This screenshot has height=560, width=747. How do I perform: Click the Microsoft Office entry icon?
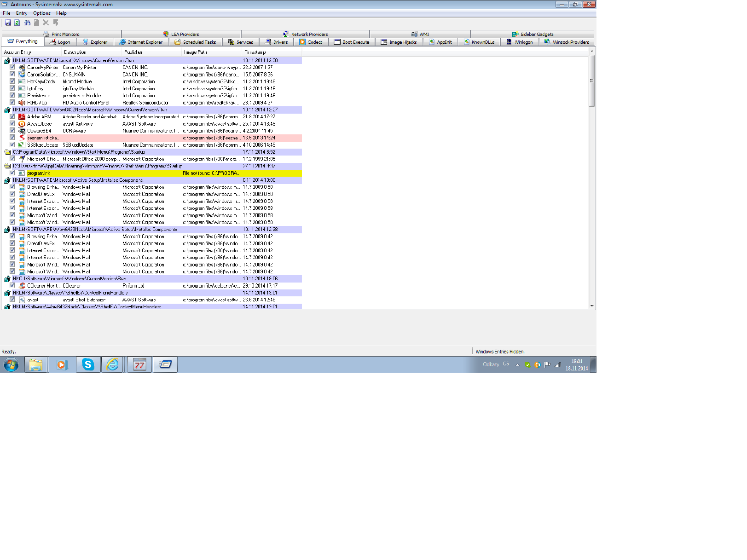pos(22,159)
